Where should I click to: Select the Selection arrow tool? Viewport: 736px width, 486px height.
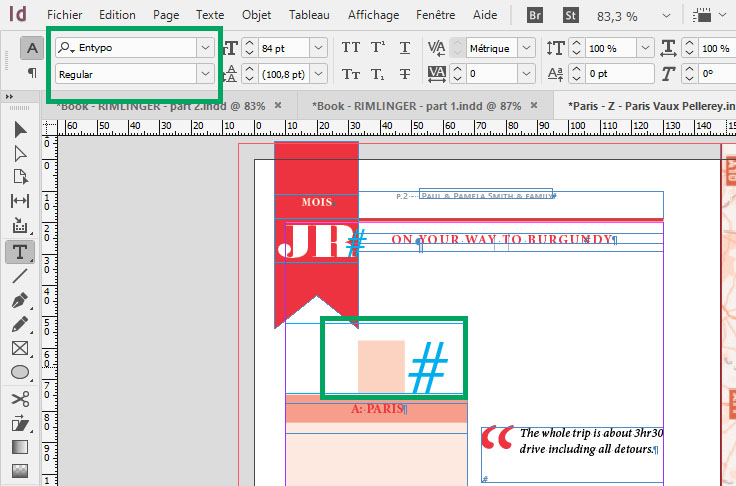pos(19,130)
